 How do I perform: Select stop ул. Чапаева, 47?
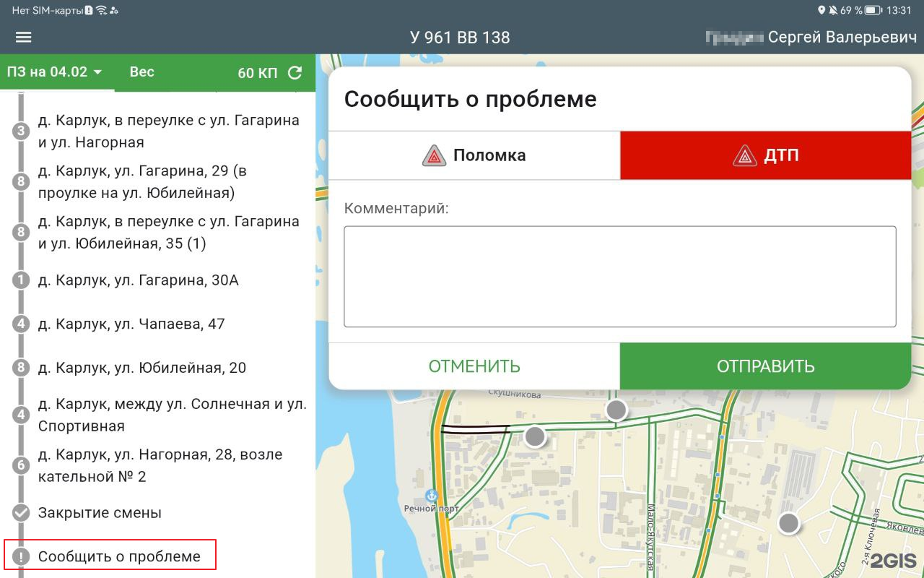point(131,324)
